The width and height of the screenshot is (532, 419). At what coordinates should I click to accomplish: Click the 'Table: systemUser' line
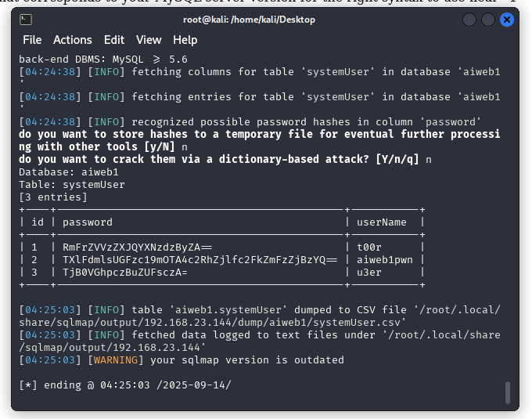pos(72,184)
